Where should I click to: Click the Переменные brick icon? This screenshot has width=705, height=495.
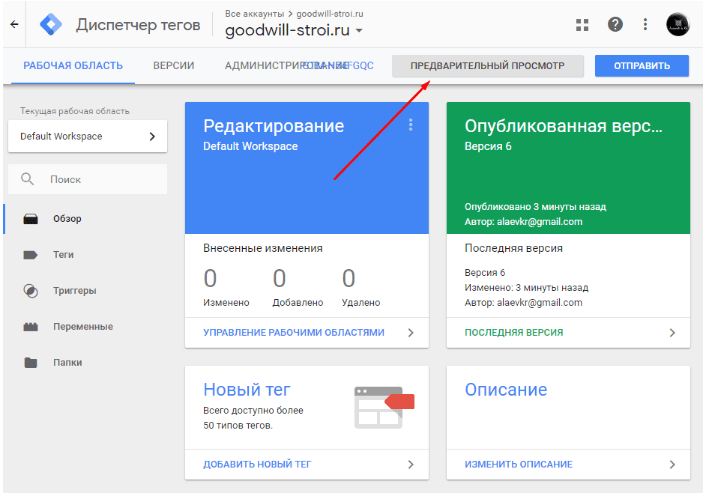31,327
